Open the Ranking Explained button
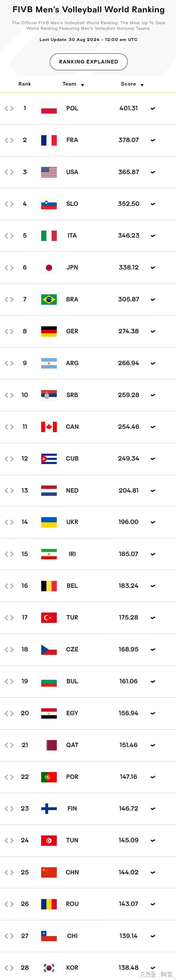Image resolution: width=176 pixels, height=980 pixels. point(88,61)
